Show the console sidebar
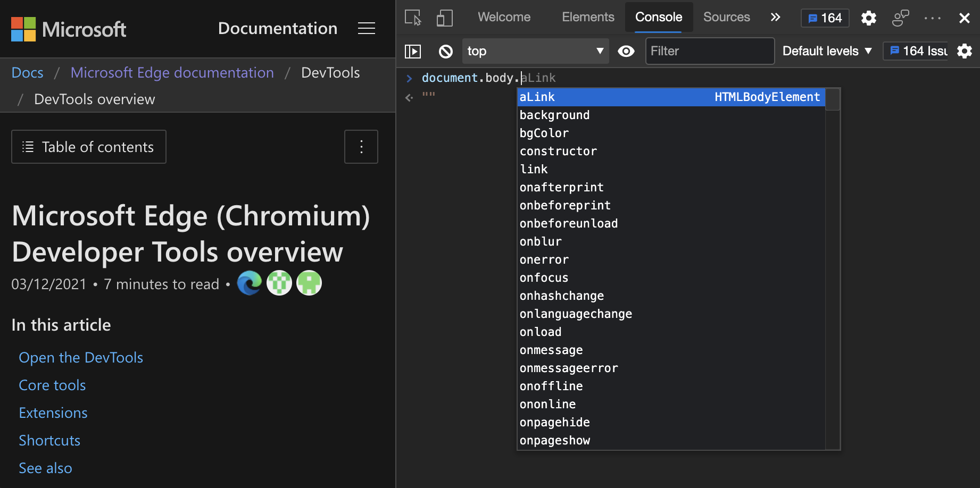This screenshot has width=980, height=488. click(x=413, y=51)
